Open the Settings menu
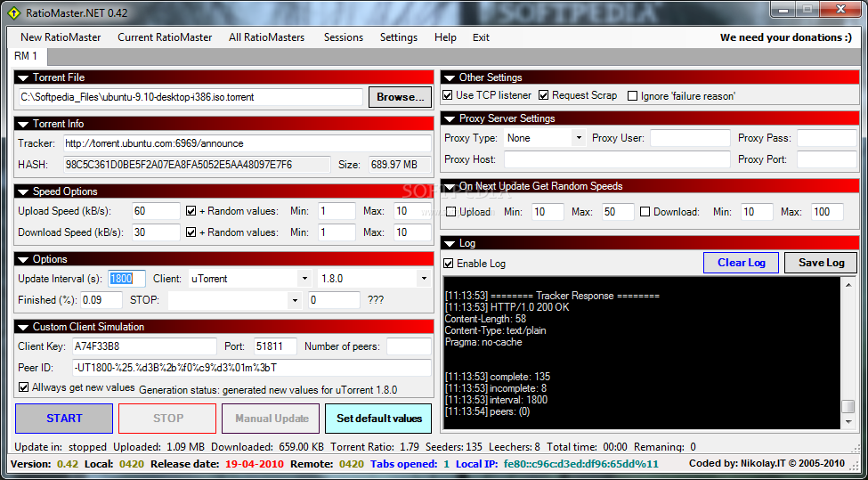 tap(399, 37)
